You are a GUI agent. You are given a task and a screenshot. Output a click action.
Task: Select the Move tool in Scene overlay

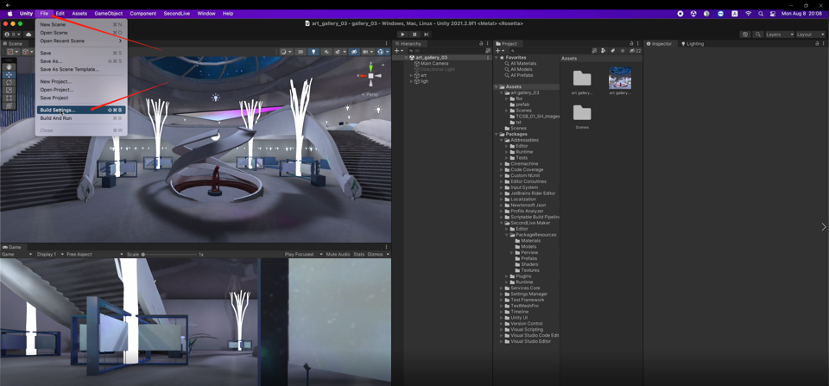pyautogui.click(x=9, y=75)
